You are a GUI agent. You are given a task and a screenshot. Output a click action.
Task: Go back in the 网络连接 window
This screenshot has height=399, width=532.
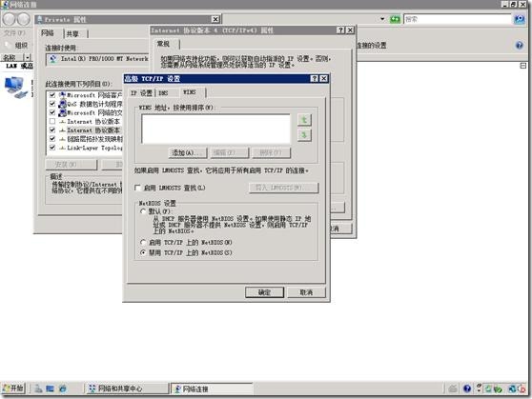10,19
